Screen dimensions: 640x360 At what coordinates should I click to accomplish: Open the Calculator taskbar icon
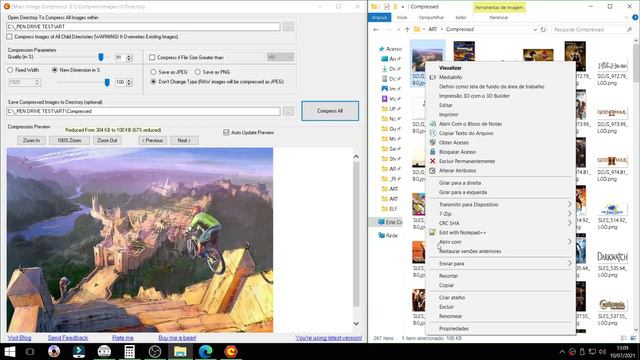pos(129,351)
